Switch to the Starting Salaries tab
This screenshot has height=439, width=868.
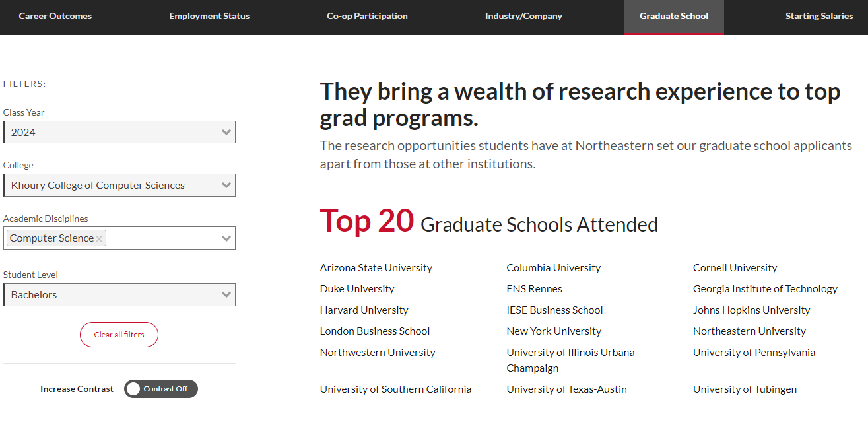[819, 17]
